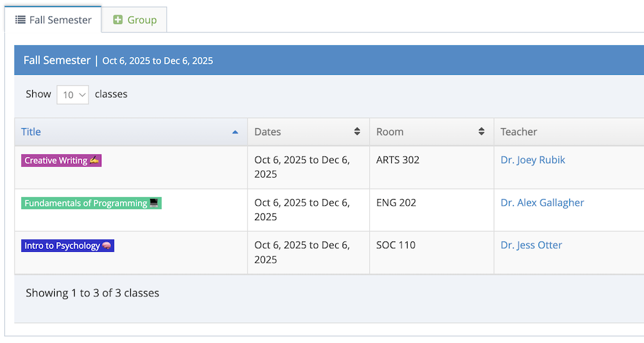Visit Dr. Alex Gallagher's teacher link
The image size is (644, 343).
pyautogui.click(x=542, y=202)
